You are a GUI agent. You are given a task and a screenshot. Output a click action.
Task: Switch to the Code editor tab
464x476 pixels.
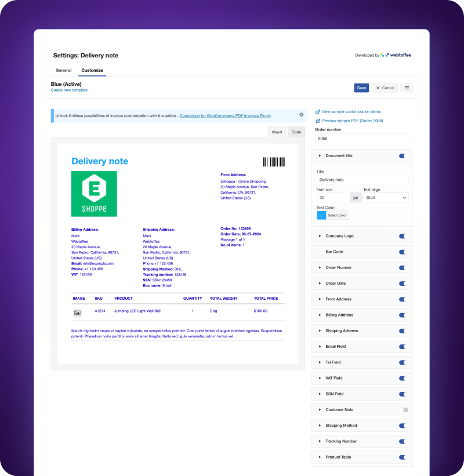[x=296, y=132]
